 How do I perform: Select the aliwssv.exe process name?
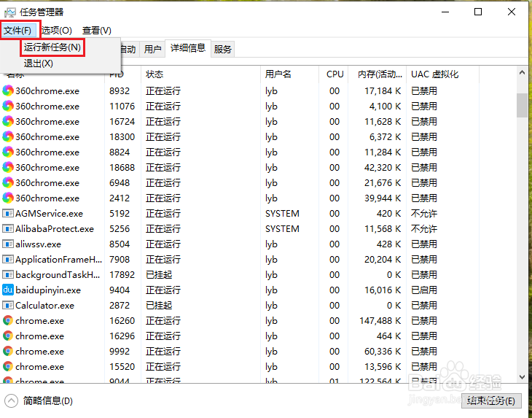click(39, 244)
